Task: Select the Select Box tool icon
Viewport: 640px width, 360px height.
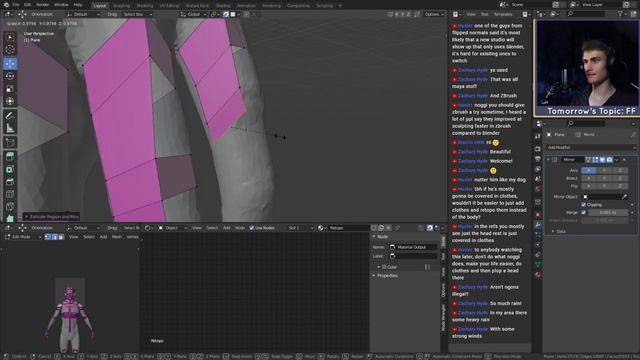Action: 10,37
